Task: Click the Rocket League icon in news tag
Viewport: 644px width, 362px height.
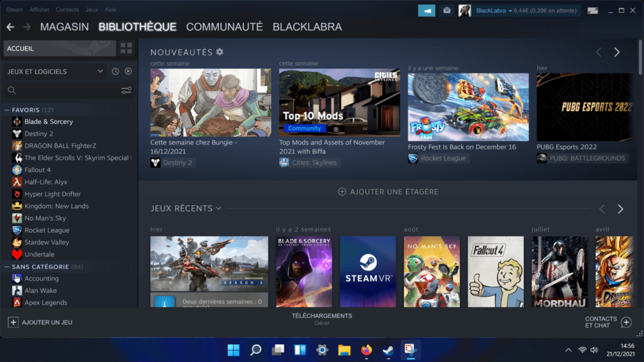Action: 413,158
